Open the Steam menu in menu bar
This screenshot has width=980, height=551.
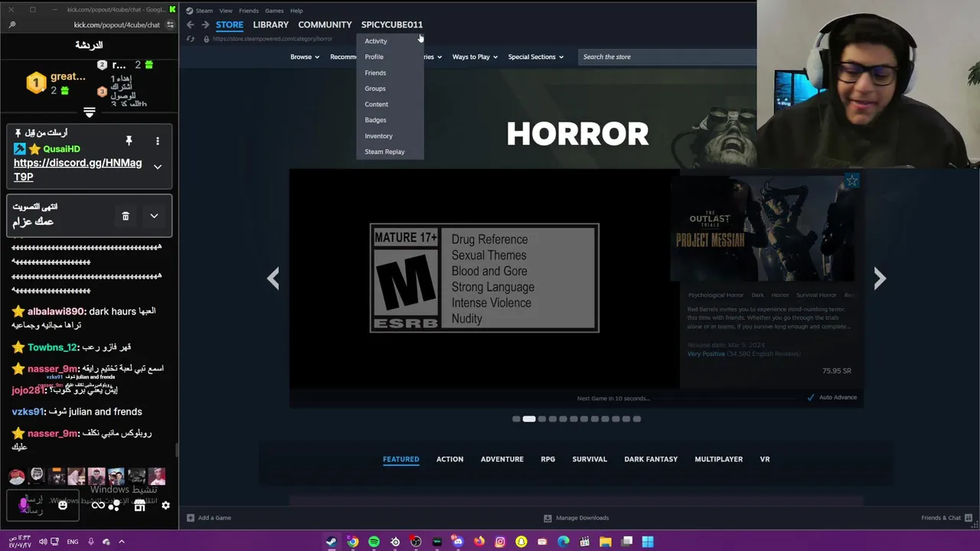tap(204, 11)
